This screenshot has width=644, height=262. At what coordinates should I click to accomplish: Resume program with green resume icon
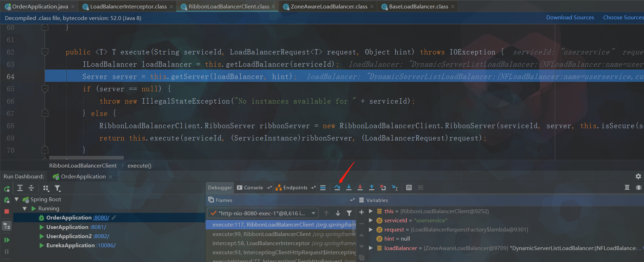point(7,240)
